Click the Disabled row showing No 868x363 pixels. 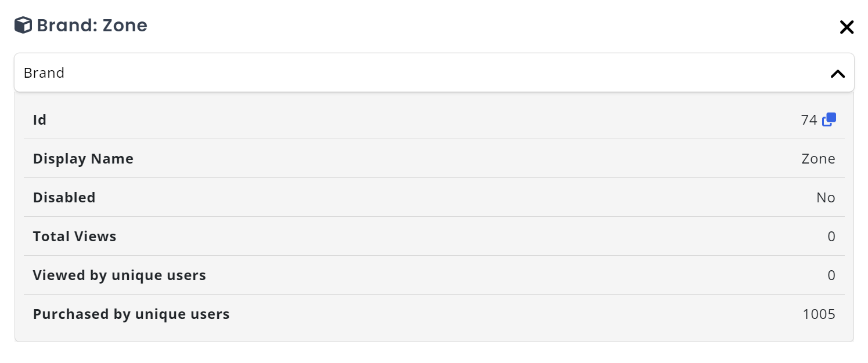(x=434, y=197)
